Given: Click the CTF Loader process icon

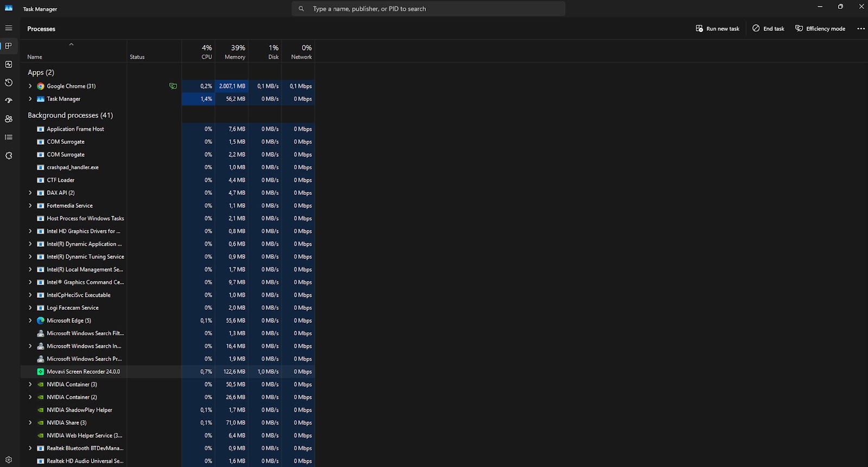Looking at the screenshot, I should pyautogui.click(x=41, y=180).
